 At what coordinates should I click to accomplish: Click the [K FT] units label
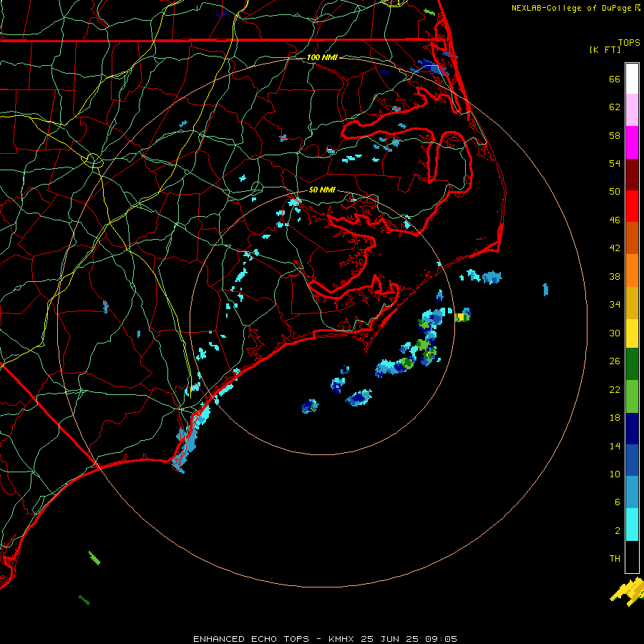pos(605,49)
